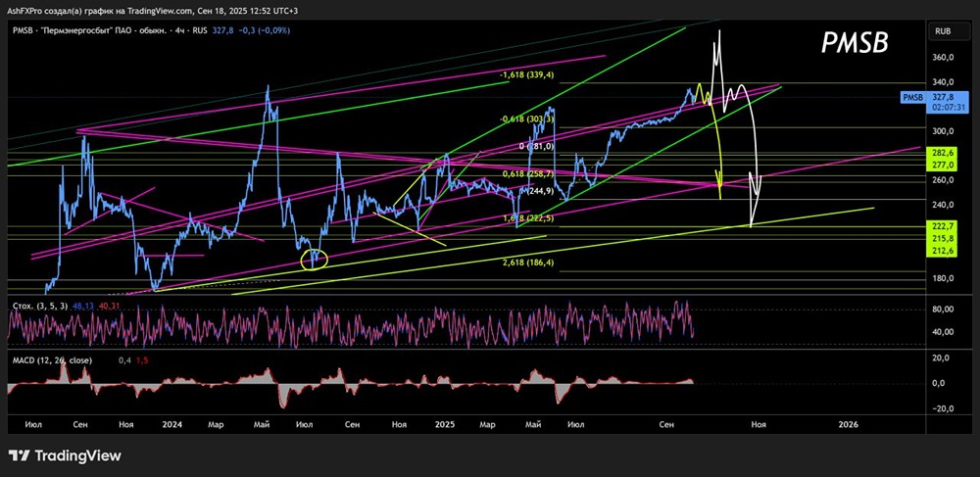Screen dimensions: 980x477
Task: Click the 360,0 price axis label
Action: click(x=943, y=58)
